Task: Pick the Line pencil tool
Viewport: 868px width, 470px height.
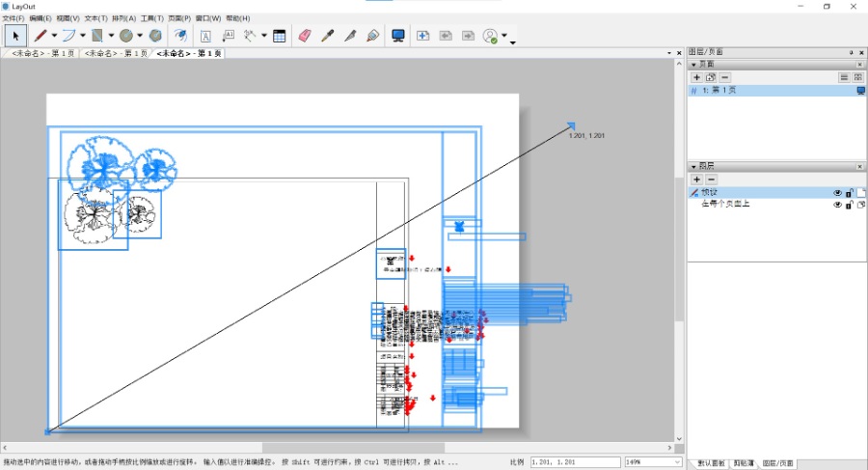Action: tap(40, 36)
